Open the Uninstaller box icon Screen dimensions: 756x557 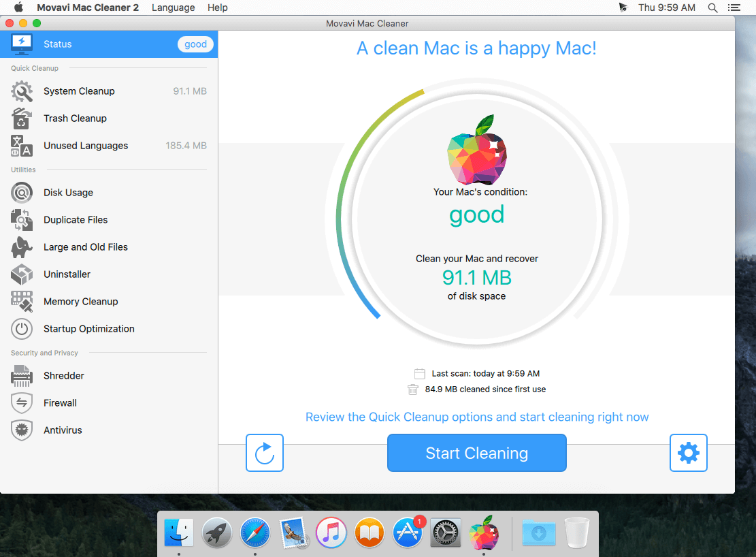click(x=22, y=274)
